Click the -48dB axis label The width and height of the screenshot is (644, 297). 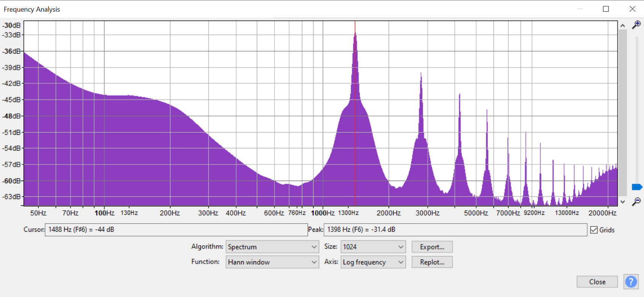(12, 116)
